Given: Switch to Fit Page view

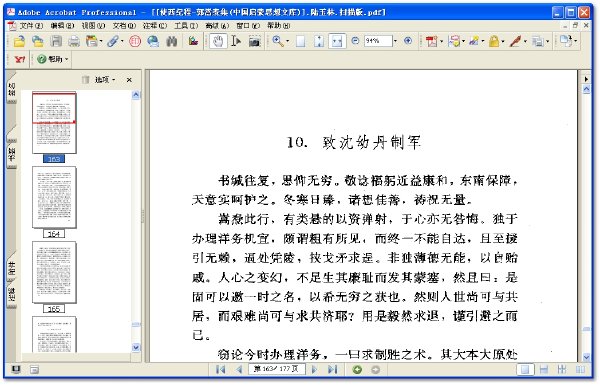Looking at the screenshot, I should pos(319,41).
